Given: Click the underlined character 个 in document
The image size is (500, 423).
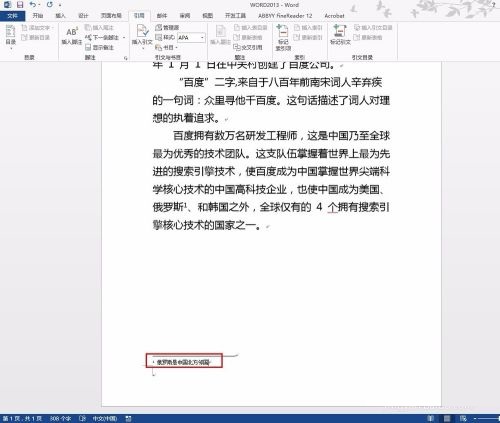Looking at the screenshot, I should pyautogui.click(x=333, y=207).
